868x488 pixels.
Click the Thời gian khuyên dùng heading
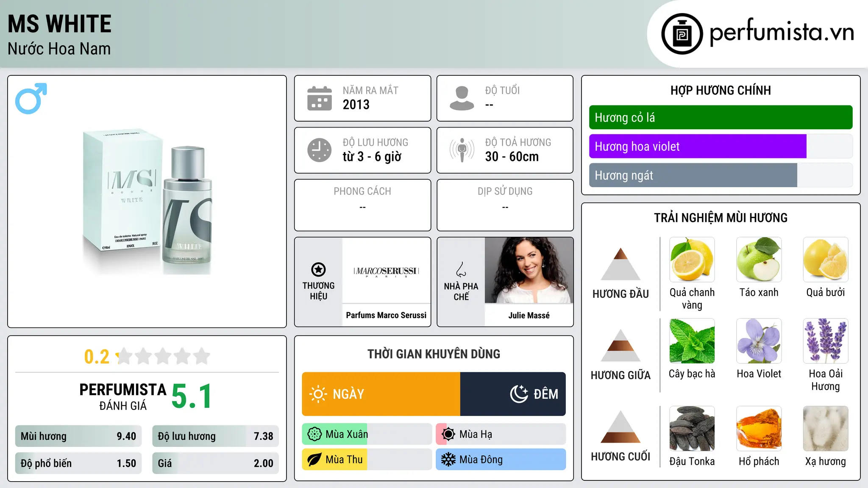(x=434, y=354)
